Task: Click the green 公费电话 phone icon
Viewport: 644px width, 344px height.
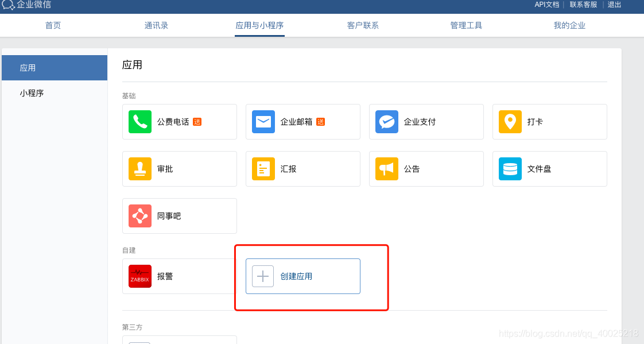Action: click(x=140, y=122)
